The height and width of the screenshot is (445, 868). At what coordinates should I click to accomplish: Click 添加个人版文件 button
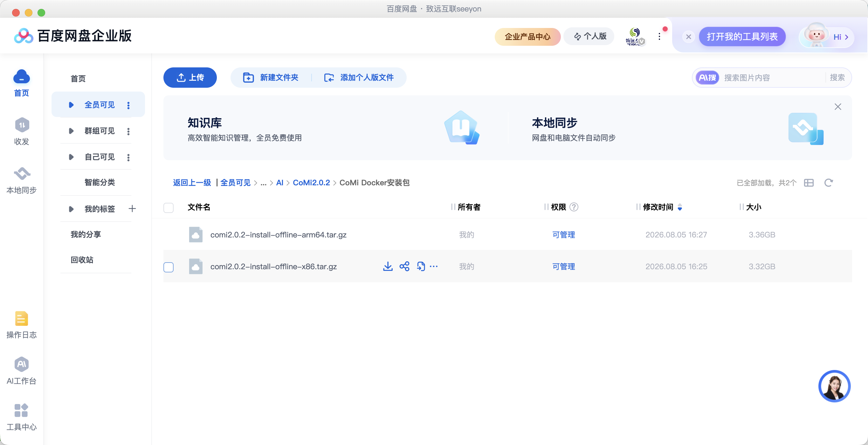359,78
